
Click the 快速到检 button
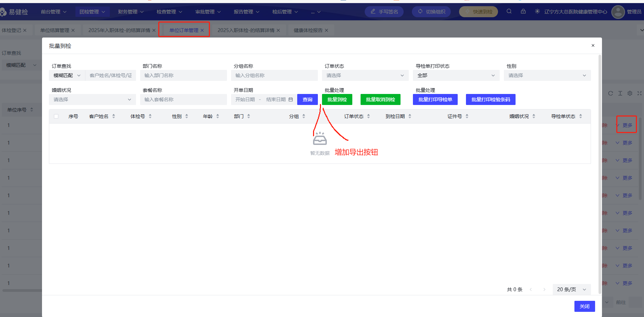pyautogui.click(x=479, y=12)
